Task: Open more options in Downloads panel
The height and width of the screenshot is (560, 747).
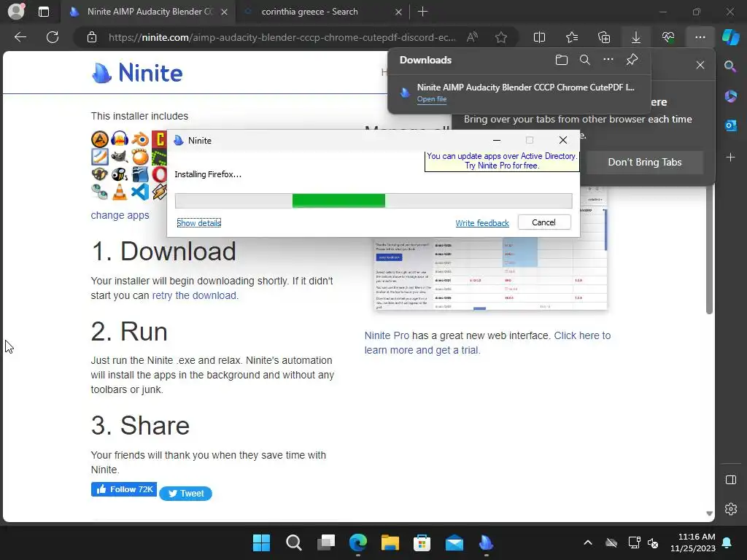Action: point(608,60)
